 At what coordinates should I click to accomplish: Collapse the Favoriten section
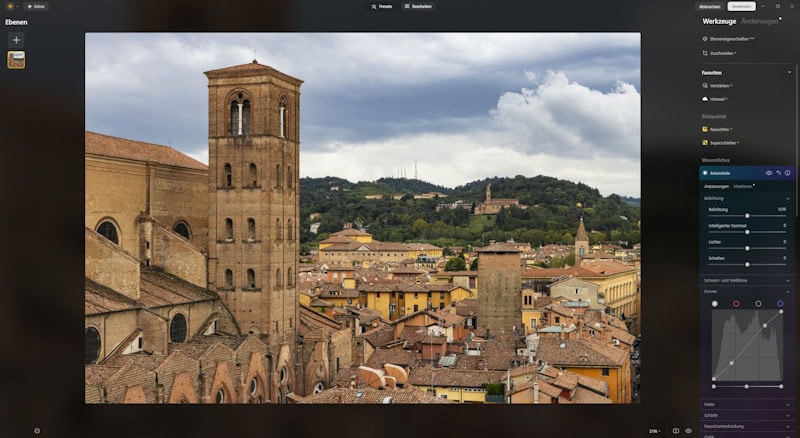pyautogui.click(x=788, y=72)
